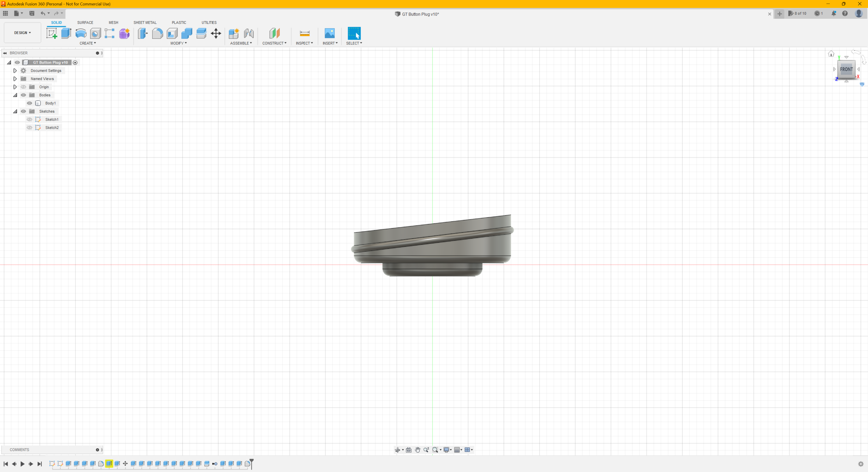The image size is (868, 472).
Task: Open the MODIFY menu label
Action: click(x=178, y=43)
